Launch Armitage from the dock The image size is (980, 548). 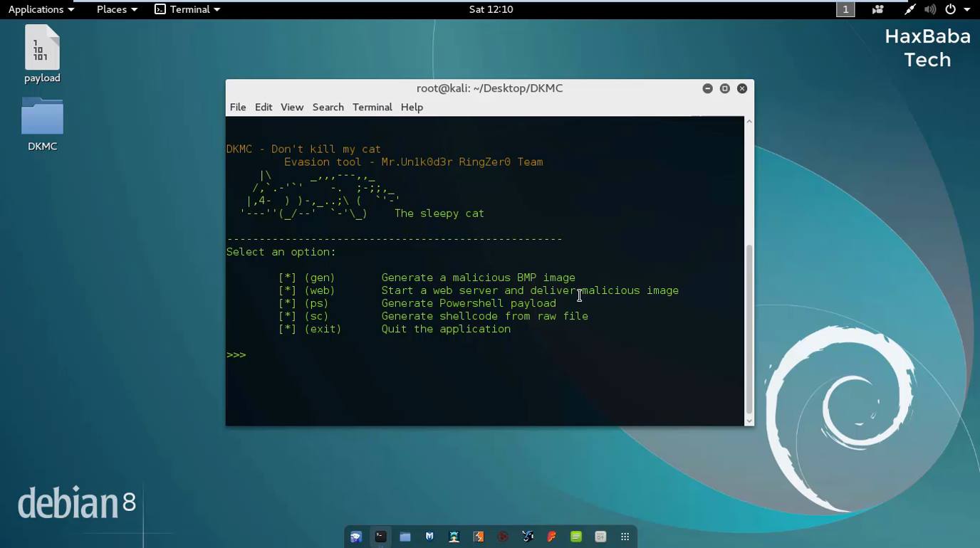click(454, 537)
